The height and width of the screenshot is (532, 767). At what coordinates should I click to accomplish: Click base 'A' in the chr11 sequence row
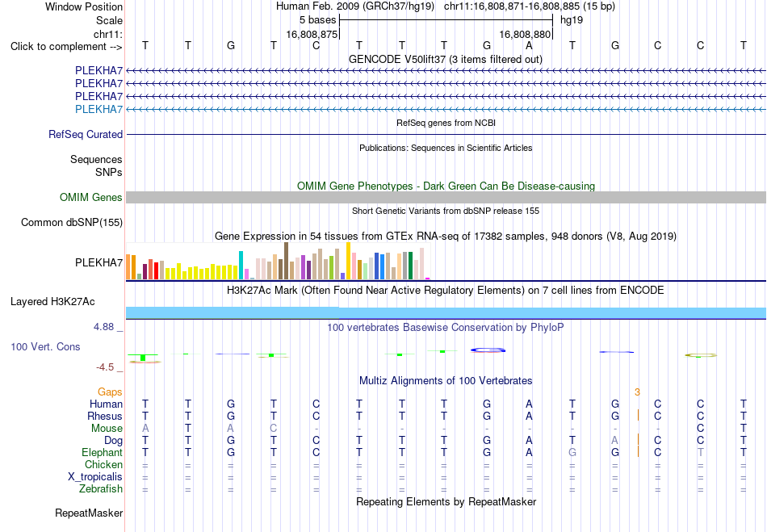click(529, 45)
